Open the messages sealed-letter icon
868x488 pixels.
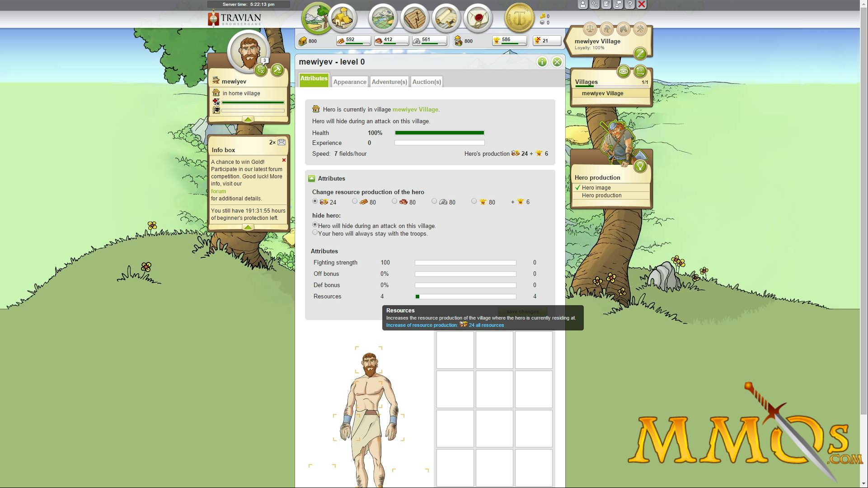(x=478, y=19)
